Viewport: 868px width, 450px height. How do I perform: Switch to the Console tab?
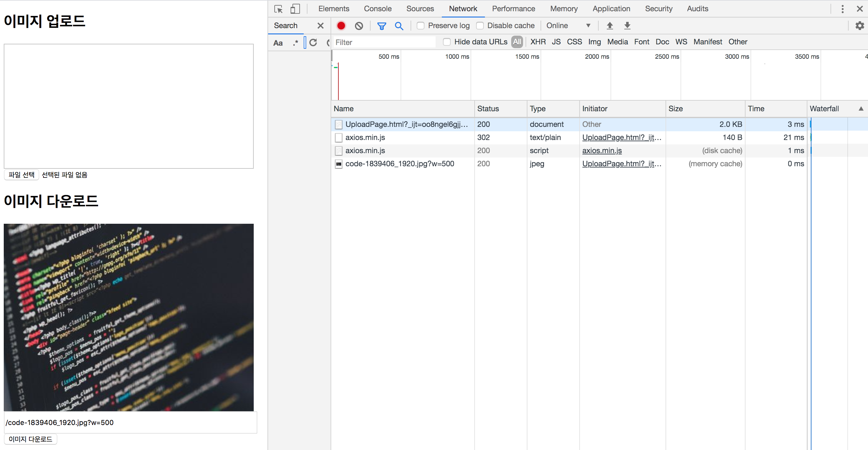point(377,9)
